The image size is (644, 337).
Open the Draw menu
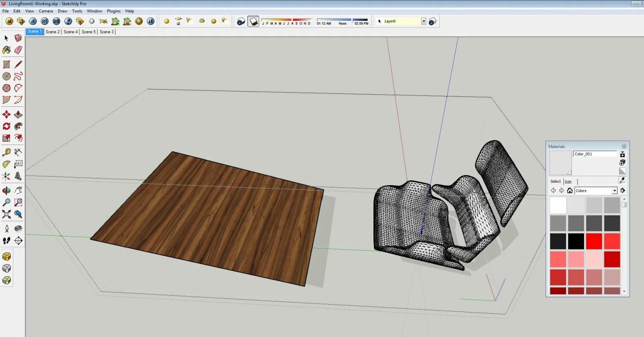[x=63, y=11]
